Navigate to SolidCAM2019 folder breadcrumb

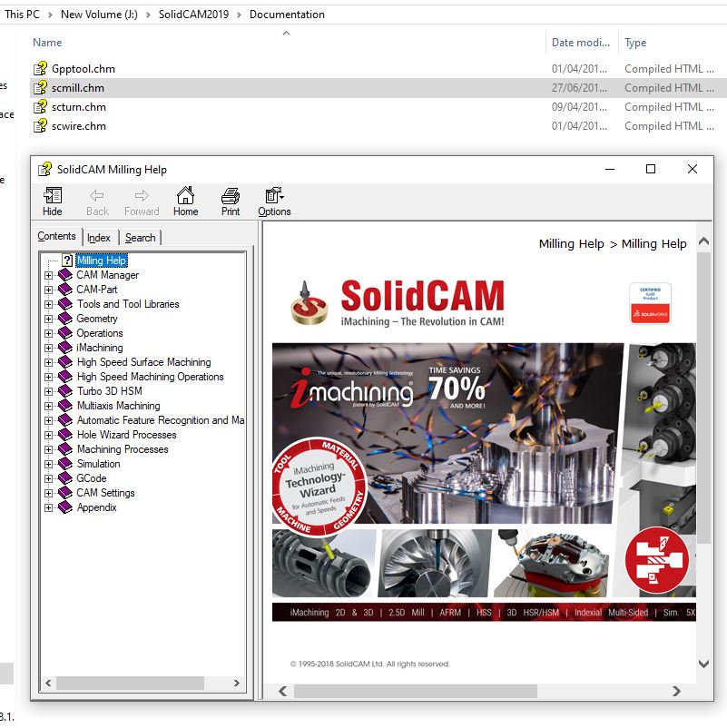pyautogui.click(x=193, y=15)
